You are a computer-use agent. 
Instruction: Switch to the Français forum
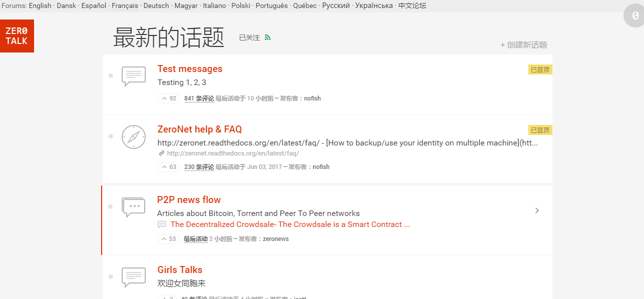pyautogui.click(x=125, y=6)
